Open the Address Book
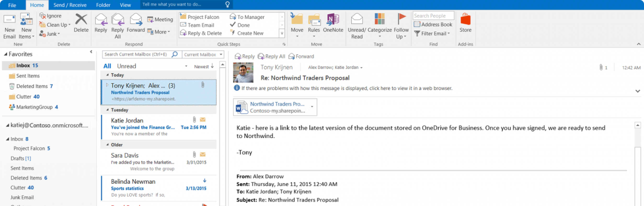 pyautogui.click(x=433, y=25)
